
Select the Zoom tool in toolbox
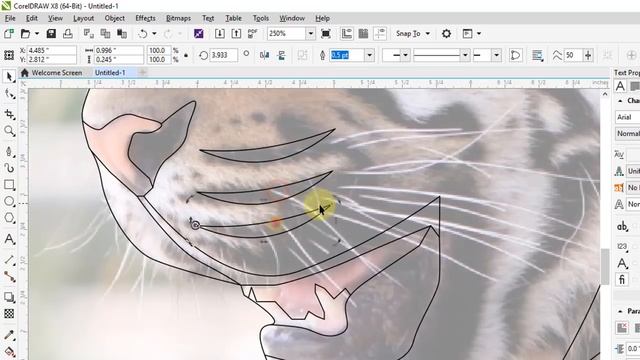pyautogui.click(x=9, y=131)
